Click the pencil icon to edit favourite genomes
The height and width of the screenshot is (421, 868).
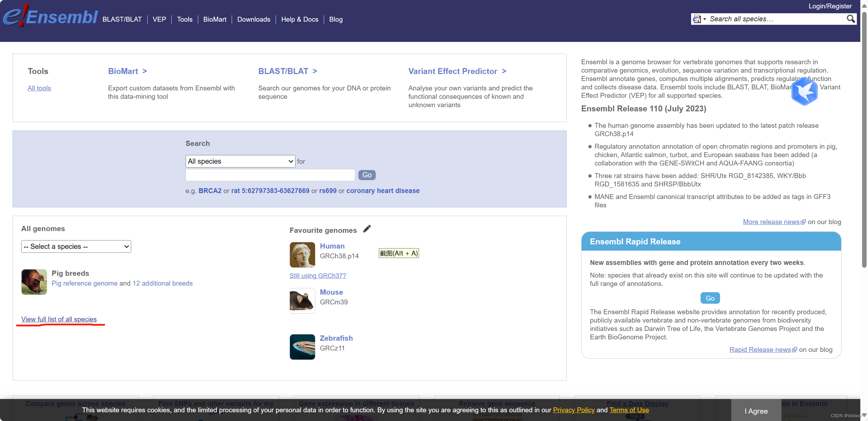coord(367,229)
